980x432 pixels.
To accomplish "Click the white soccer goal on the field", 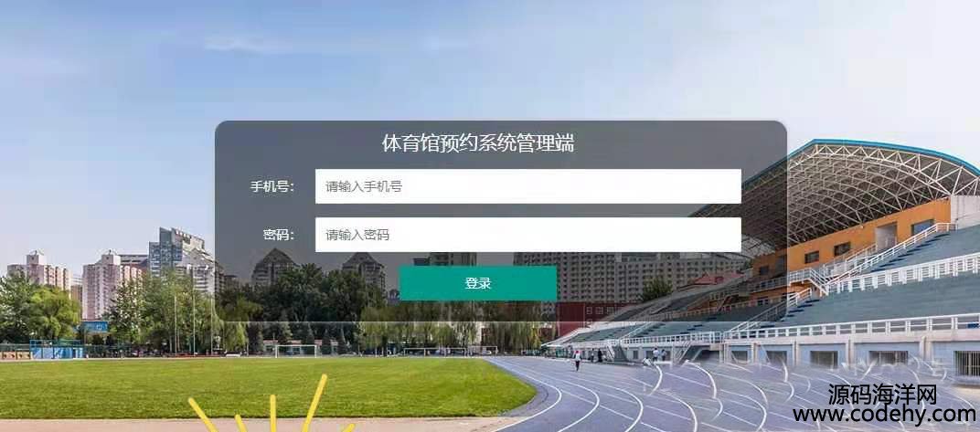I will click(295, 351).
